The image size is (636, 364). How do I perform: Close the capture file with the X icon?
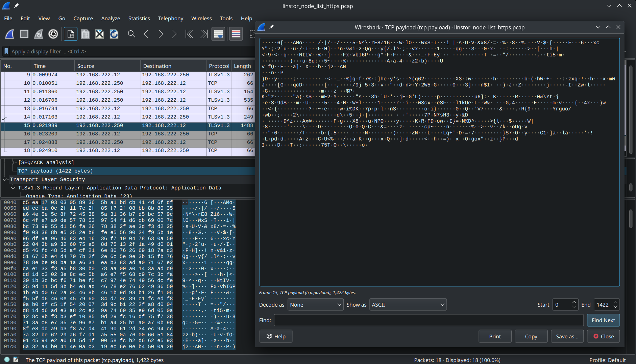click(99, 34)
